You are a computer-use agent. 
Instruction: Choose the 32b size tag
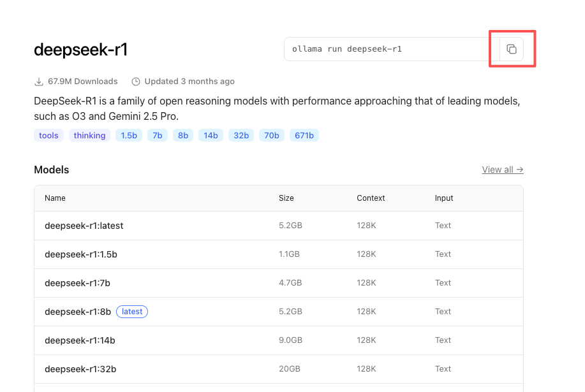[x=241, y=135]
